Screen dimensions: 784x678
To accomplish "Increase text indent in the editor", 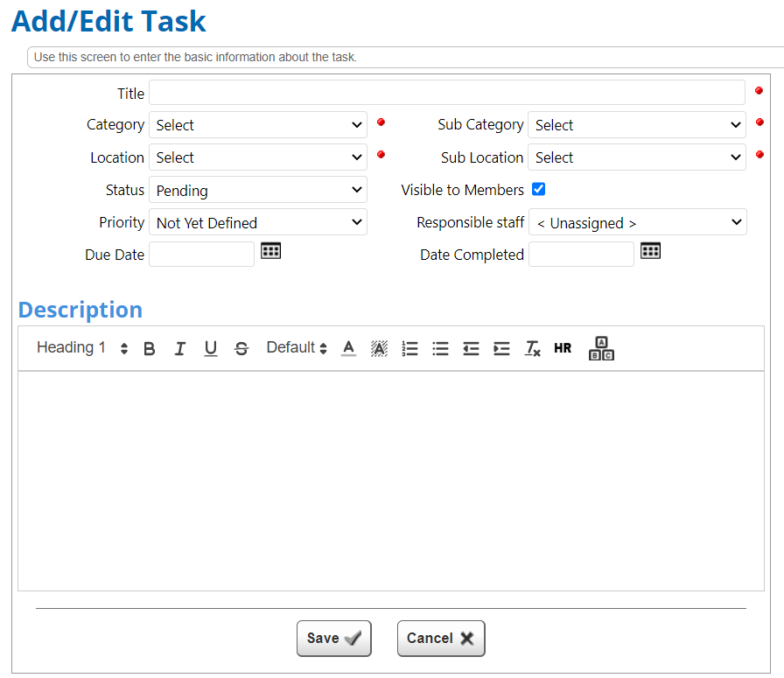I will 501,347.
